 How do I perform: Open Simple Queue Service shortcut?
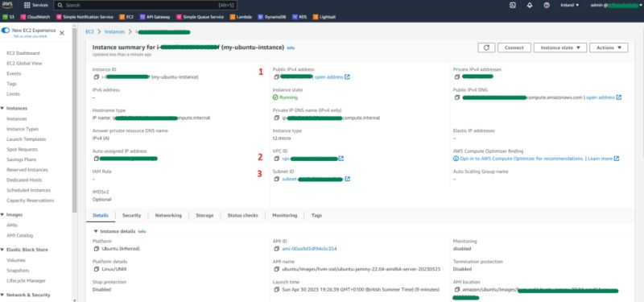200,17
